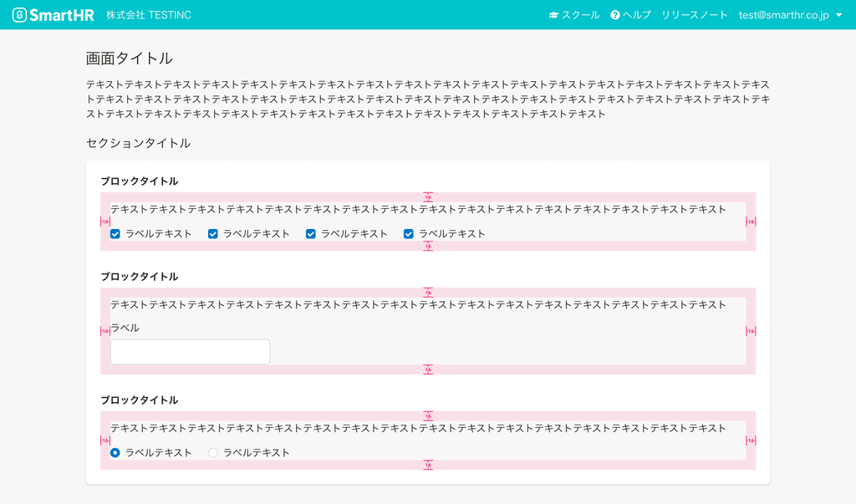Click the リリースノート link
856x504 pixels.
coord(694,14)
